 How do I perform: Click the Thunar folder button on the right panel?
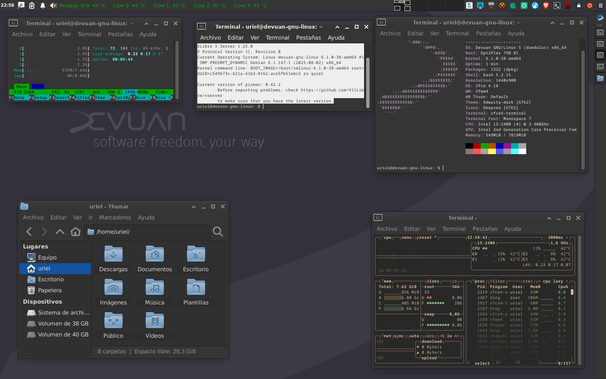pos(600,78)
